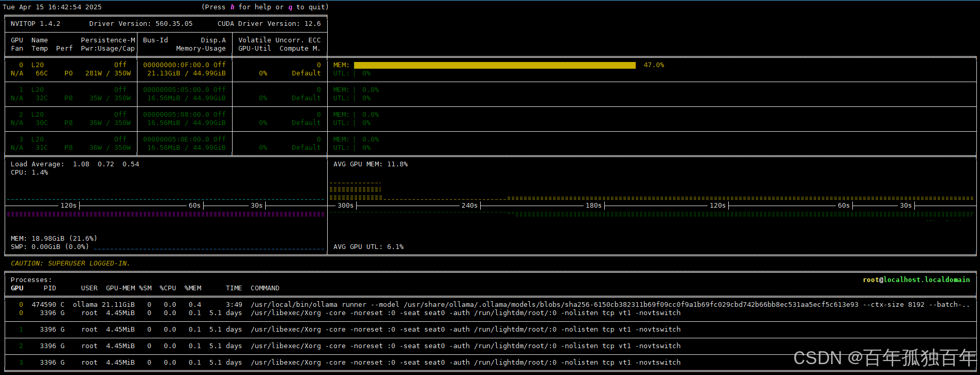Image resolution: width=980 pixels, height=375 pixels.
Task: Click the AVG GPU MEM: 11.8% label
Action: [x=371, y=164]
